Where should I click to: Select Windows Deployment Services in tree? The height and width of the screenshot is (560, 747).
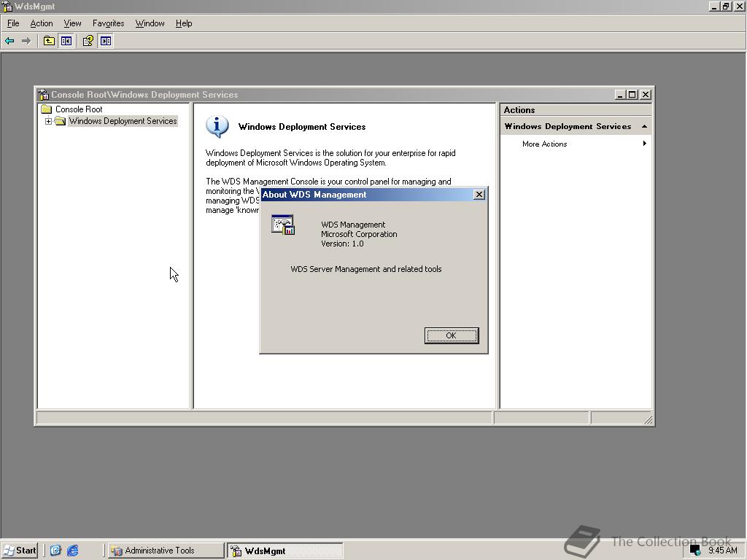pyautogui.click(x=123, y=121)
